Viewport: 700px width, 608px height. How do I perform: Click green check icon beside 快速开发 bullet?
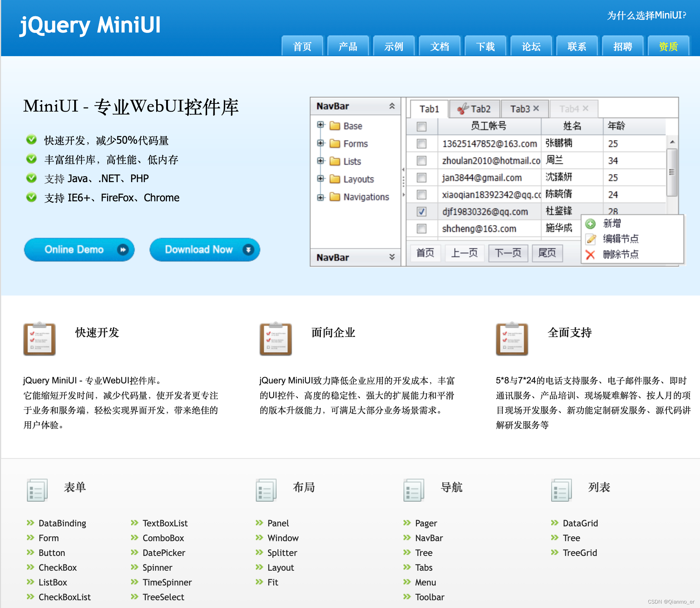click(x=31, y=140)
